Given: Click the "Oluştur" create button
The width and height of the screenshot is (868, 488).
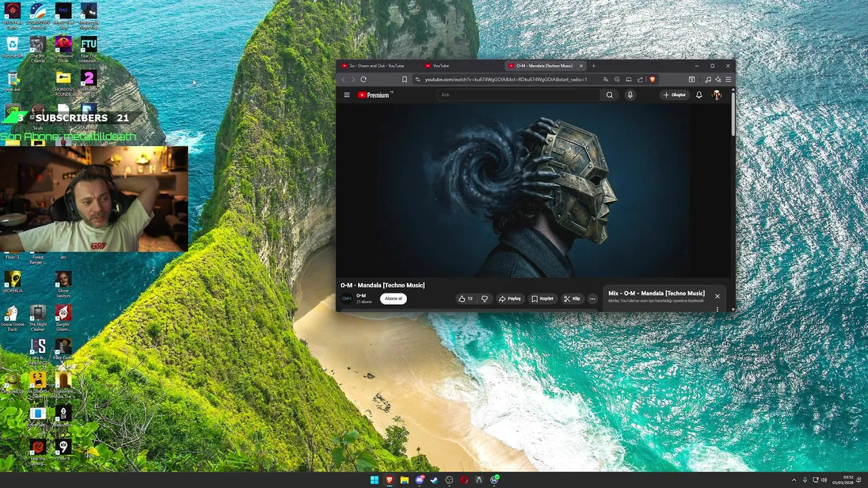Looking at the screenshot, I should [675, 95].
